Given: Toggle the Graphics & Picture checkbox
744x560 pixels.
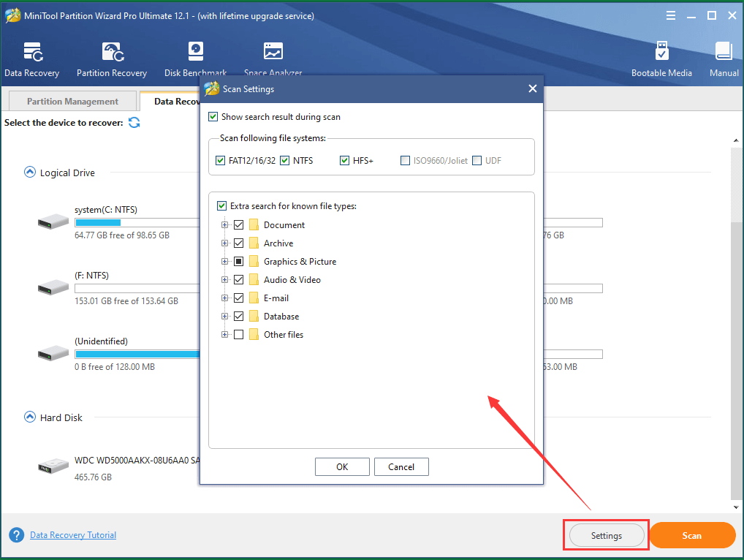Looking at the screenshot, I should pyautogui.click(x=239, y=262).
